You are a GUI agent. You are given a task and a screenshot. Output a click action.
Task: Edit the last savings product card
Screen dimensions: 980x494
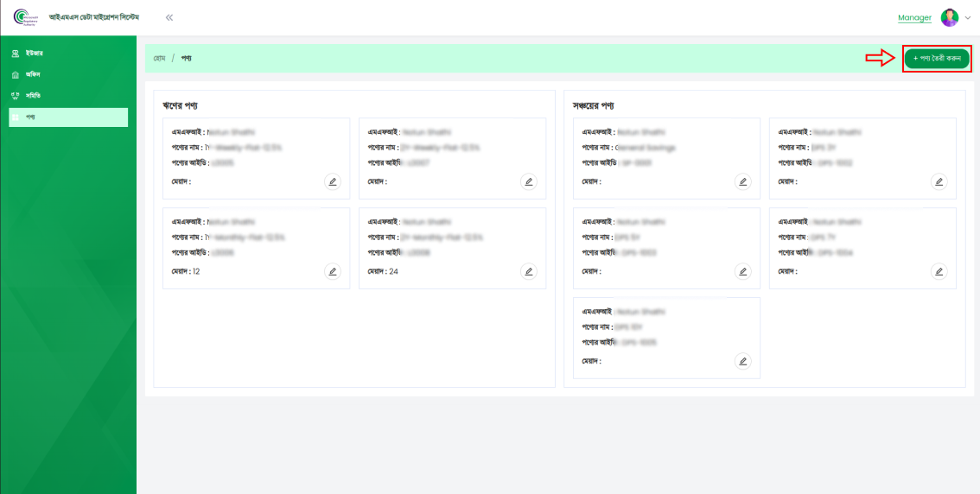(742, 361)
